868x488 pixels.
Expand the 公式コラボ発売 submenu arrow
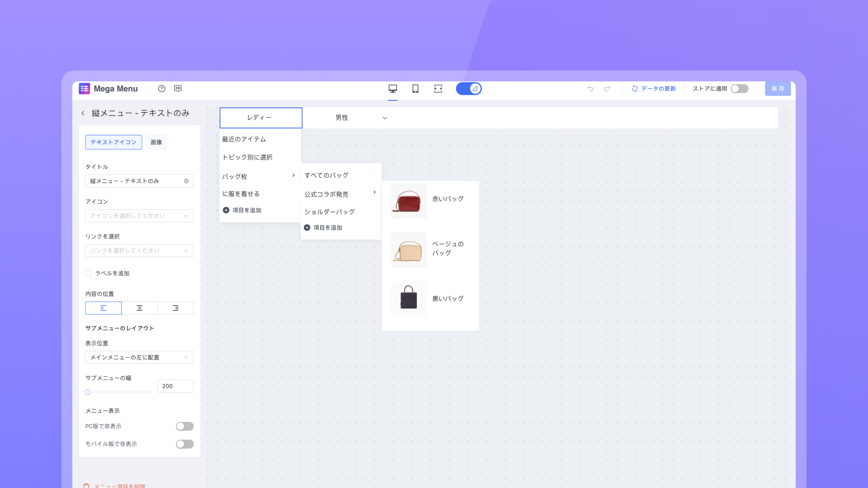tap(374, 192)
